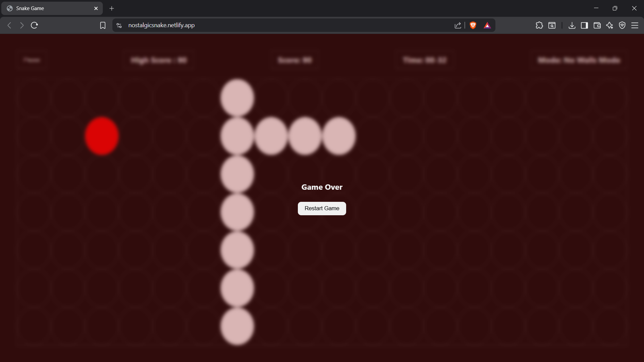Click the Pause game button
644x362 pixels.
32,60
